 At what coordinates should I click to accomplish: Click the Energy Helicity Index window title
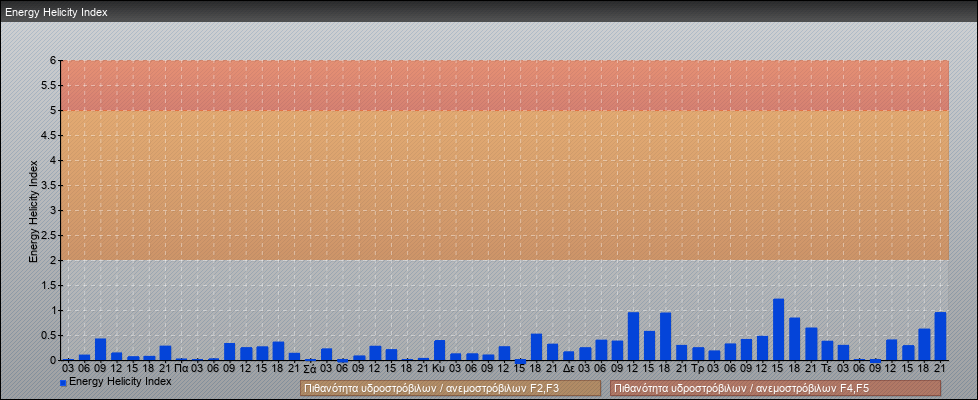tap(56, 12)
